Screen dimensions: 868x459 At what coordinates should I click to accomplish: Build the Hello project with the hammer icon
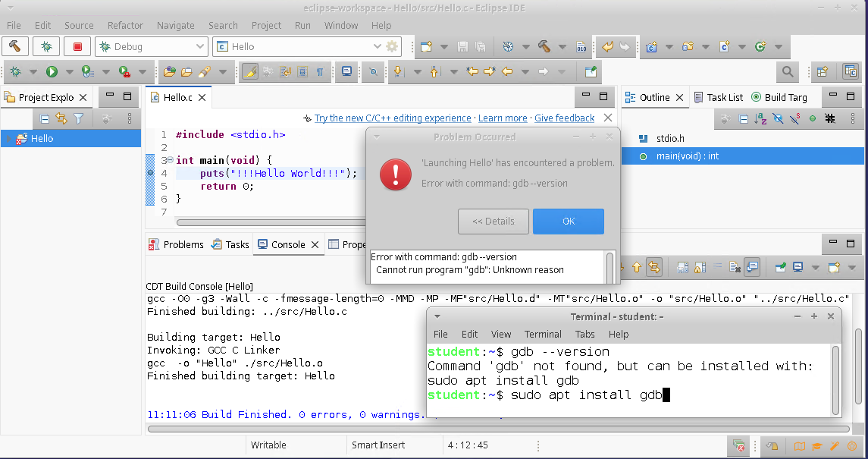[x=15, y=46]
